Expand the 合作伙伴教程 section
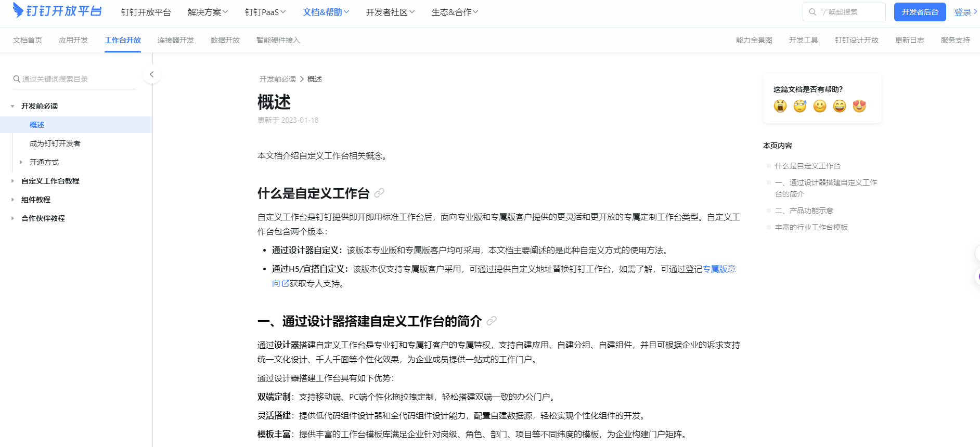 pos(12,218)
